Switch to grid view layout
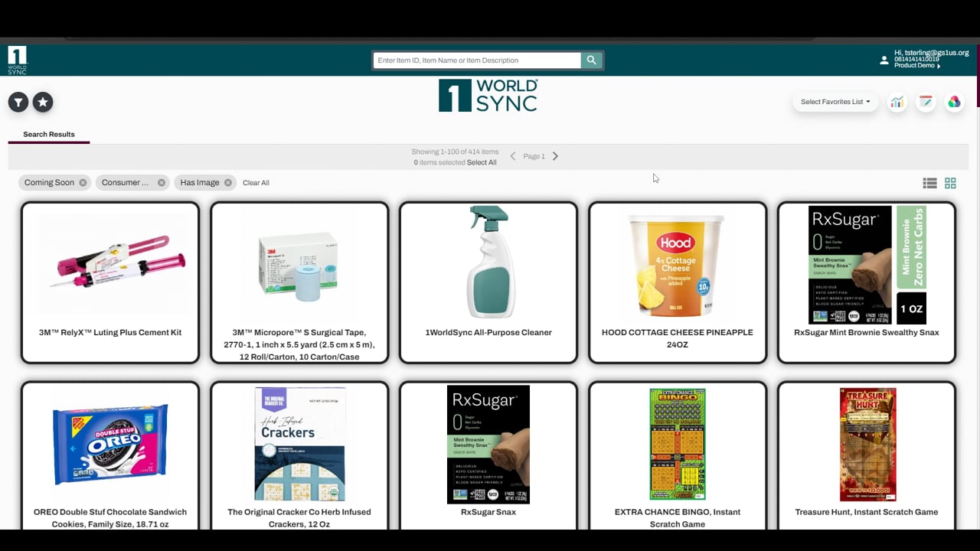 pyautogui.click(x=950, y=183)
